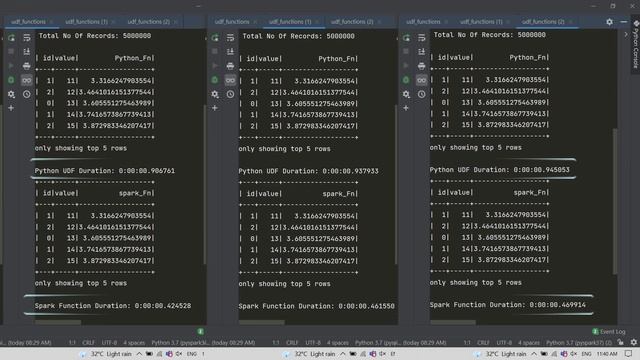Open 4 spaces indent menu, left status bar
Image resolution: width=640 pixels, height=360 pixels.
coord(134,342)
